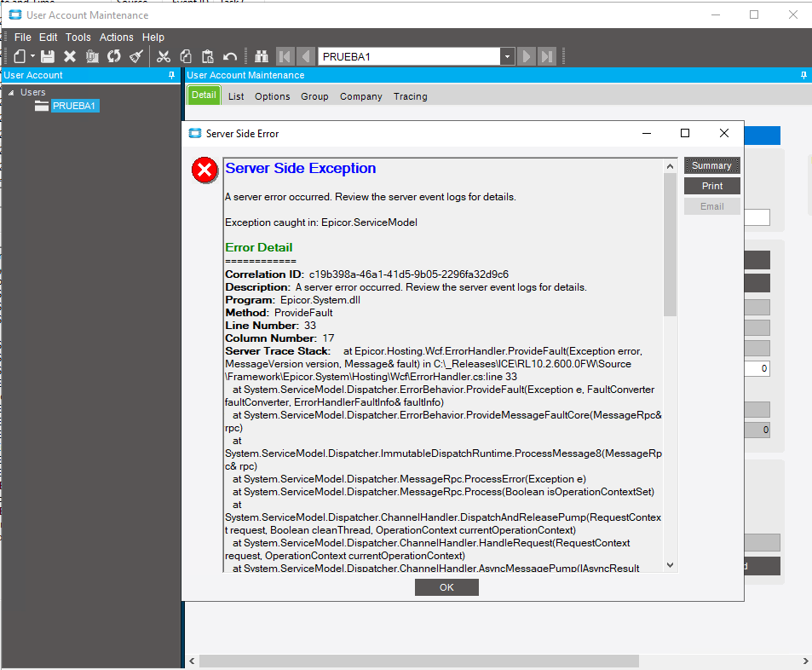Paste with the clipboard toolbar icon
Viewport: 812px width, 670px height.
click(208, 56)
